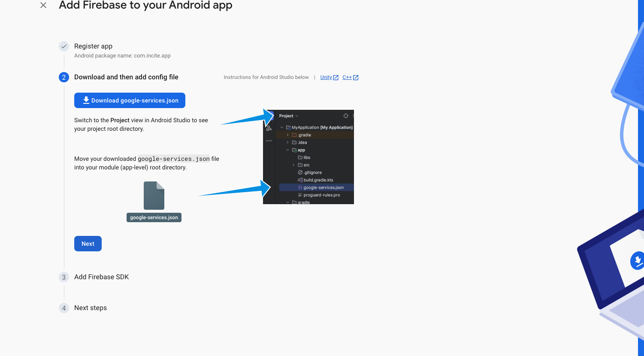
Task: Click the blue download circle on laptop illustration
Action: 637,260
